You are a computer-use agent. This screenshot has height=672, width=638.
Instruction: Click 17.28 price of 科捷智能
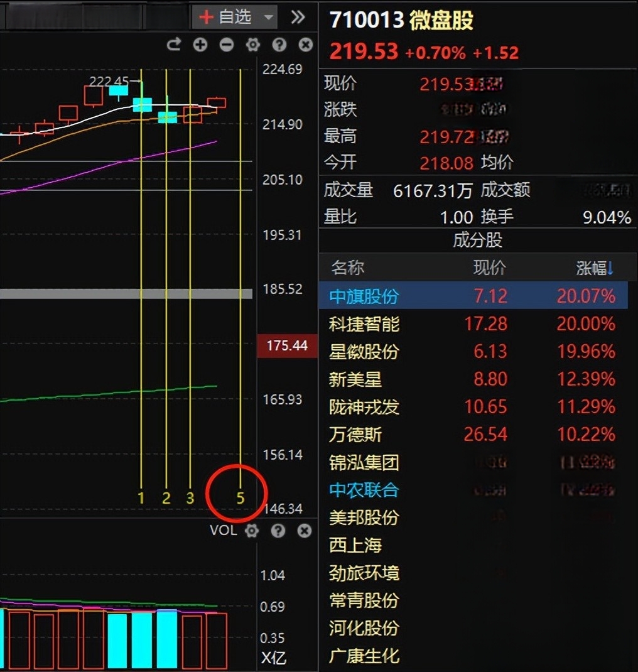485,324
